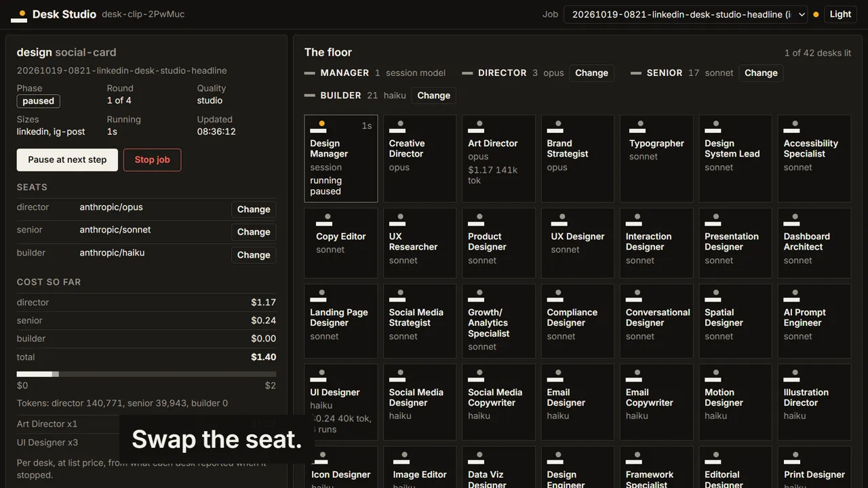This screenshot has height=488, width=868.
Task: Click the desk icon on Copy Editor card
Action: pyautogui.click(x=324, y=220)
